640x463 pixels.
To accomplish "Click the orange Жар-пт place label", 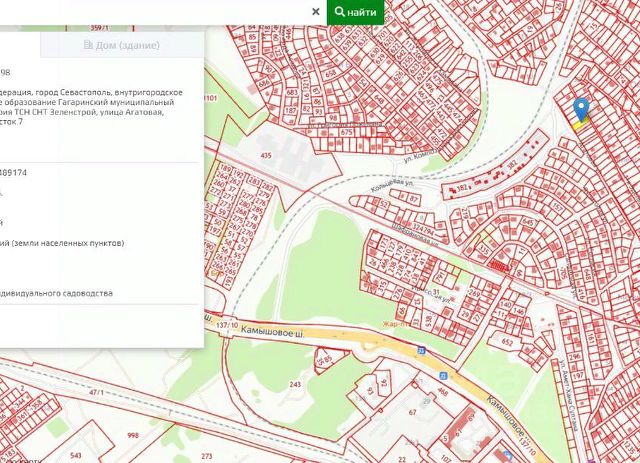I will [396, 324].
